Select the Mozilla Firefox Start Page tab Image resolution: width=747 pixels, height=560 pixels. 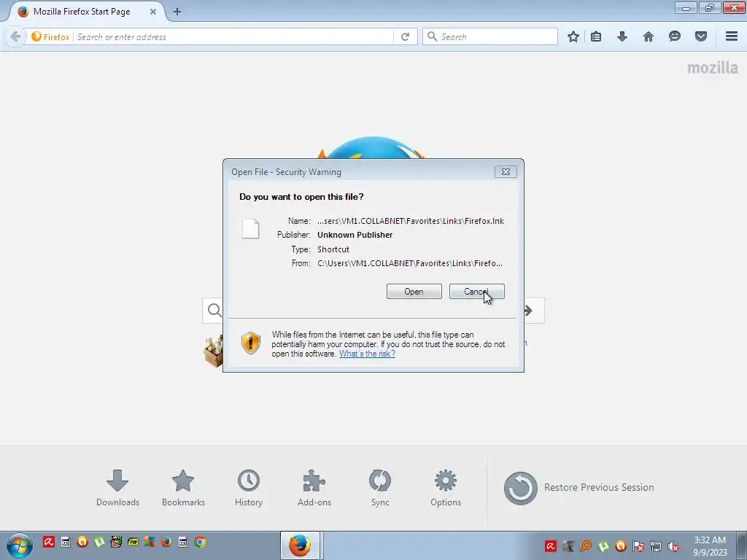pos(82,12)
